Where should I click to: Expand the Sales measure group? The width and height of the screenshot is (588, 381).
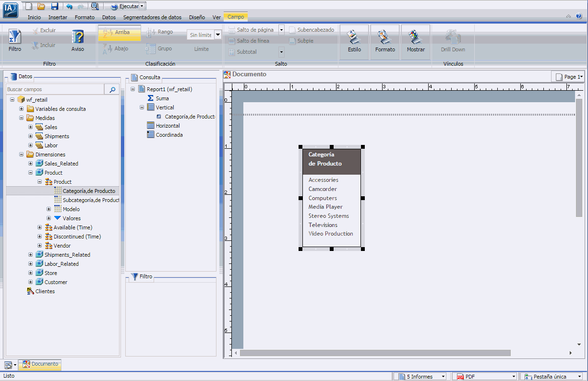(30, 127)
